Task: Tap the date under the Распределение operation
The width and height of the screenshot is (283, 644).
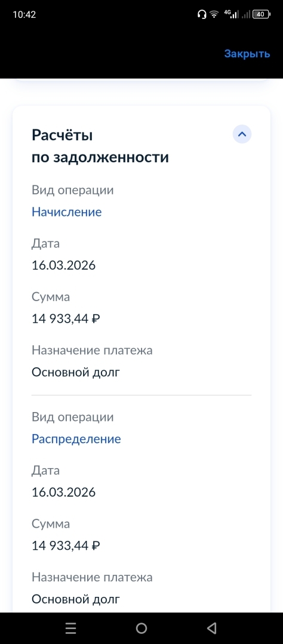Action: (63, 492)
